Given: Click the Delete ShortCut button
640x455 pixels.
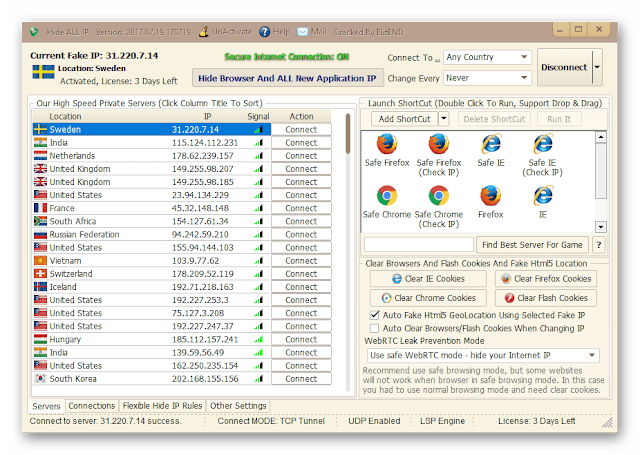Looking at the screenshot, I should (x=494, y=119).
